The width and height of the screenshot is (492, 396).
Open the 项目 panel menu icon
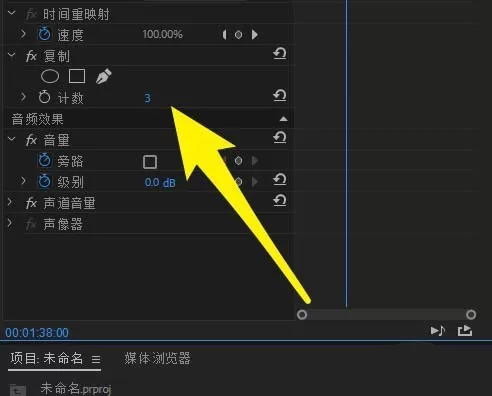point(96,359)
